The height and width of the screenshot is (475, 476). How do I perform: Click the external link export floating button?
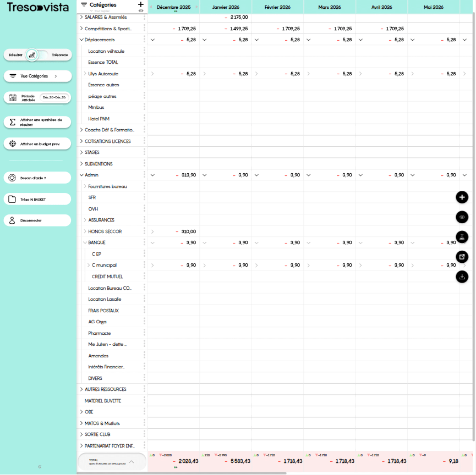point(462,256)
